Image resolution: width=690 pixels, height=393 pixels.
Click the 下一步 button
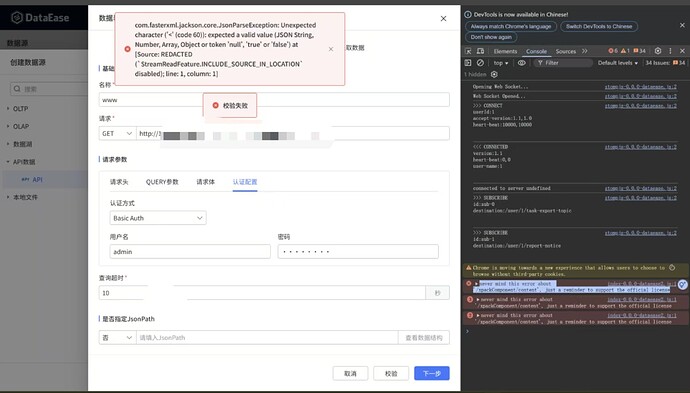click(x=432, y=373)
